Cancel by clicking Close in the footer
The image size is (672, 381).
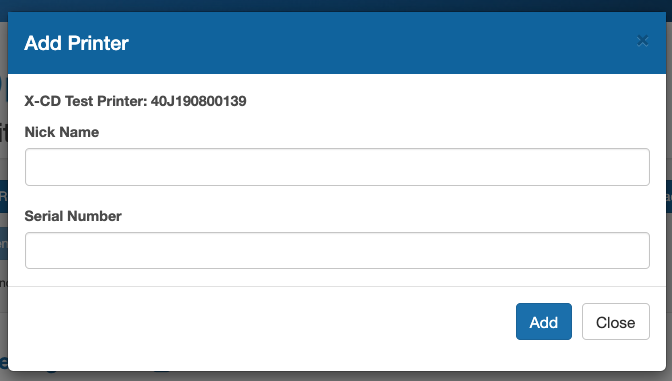[x=615, y=321]
